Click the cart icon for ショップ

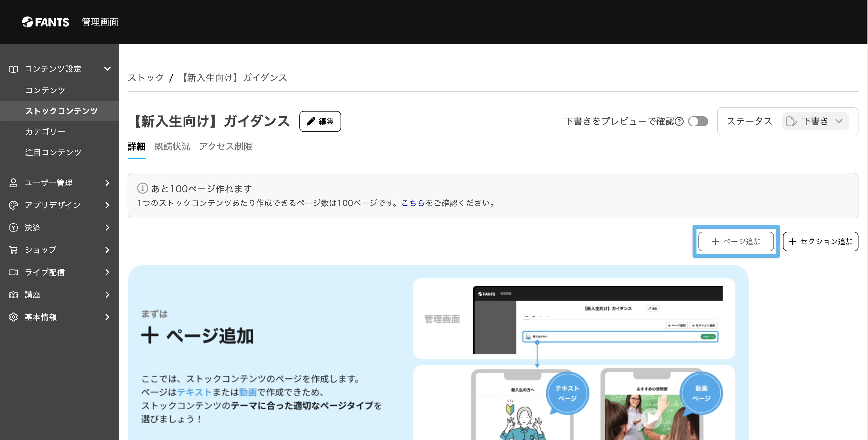13,250
